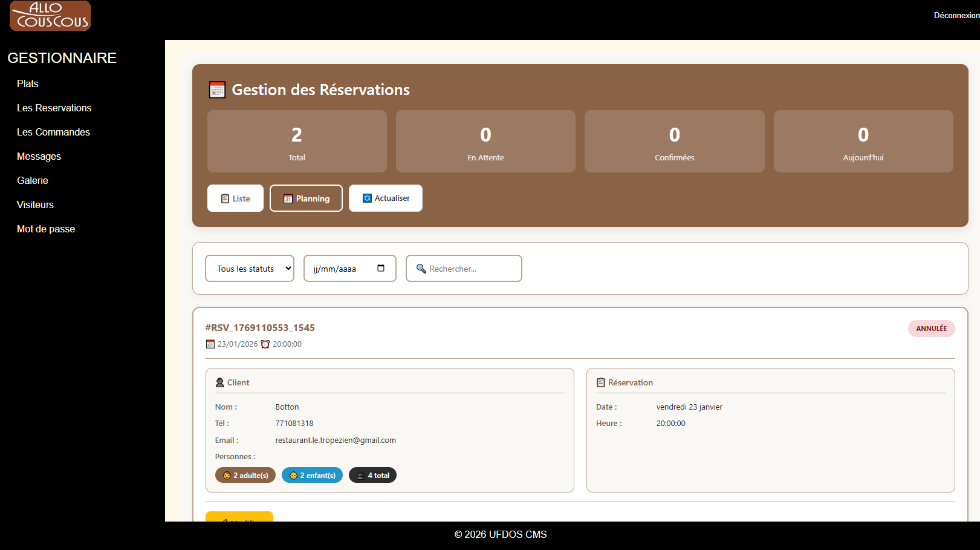Click the Déconnexion link

coord(956,15)
